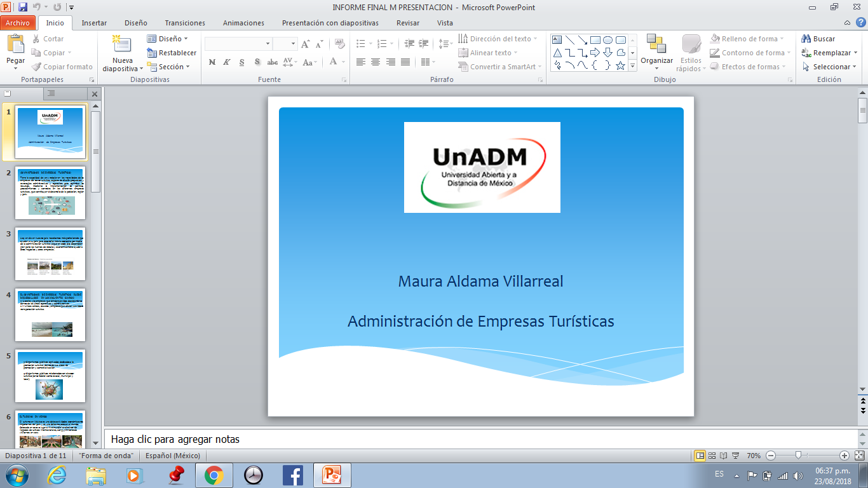This screenshot has width=868, height=488.
Task: Toggle bold (Negrita) formatting
Action: click(x=212, y=63)
